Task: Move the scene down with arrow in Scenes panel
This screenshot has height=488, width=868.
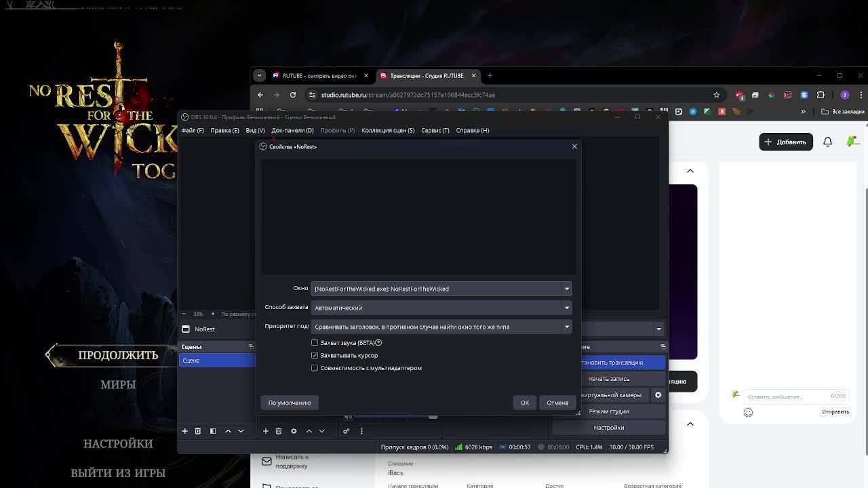Action: tap(241, 431)
